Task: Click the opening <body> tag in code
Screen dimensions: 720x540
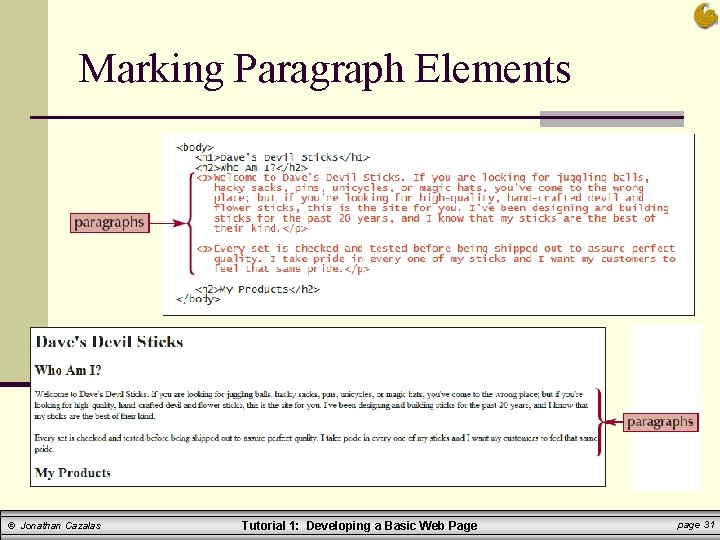Action: [195, 147]
